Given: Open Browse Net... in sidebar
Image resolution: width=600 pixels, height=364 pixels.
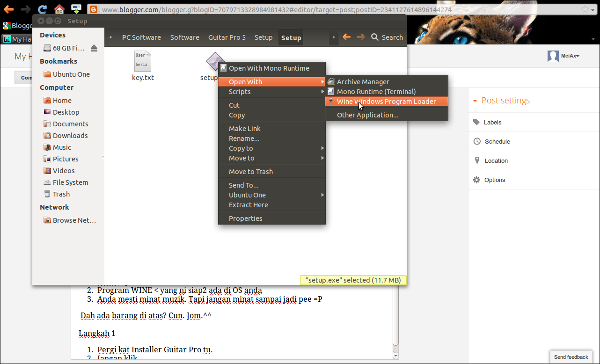Looking at the screenshot, I should (69, 220).
